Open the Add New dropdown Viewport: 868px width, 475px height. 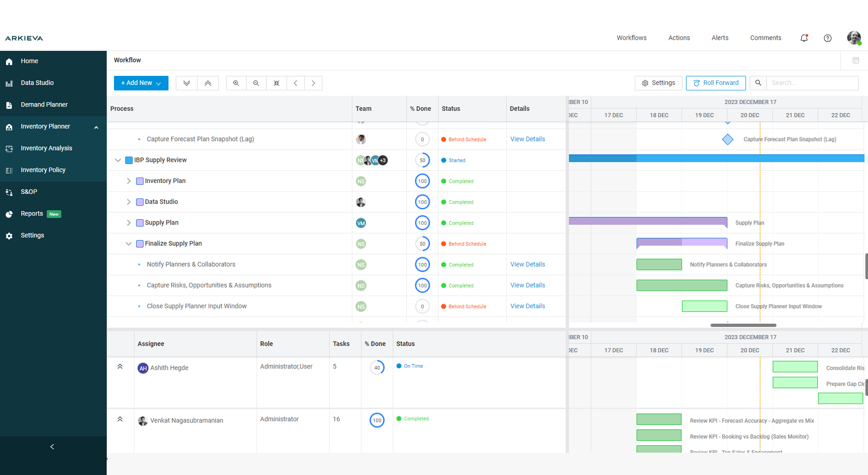[x=141, y=83]
